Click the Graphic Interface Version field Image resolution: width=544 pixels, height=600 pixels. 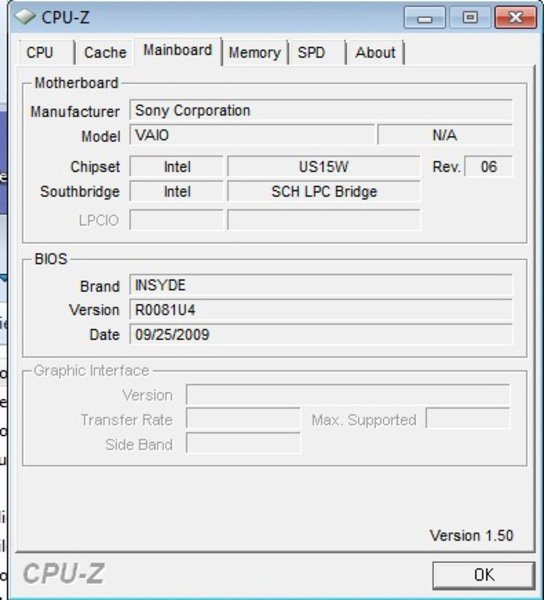pyautogui.click(x=348, y=395)
